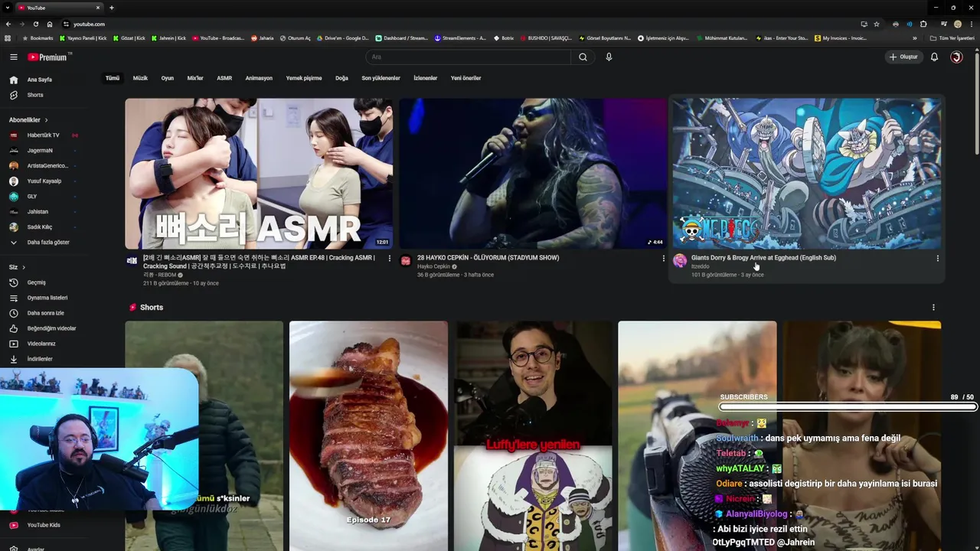Select the Yemek pişirme filter chip

(304, 78)
